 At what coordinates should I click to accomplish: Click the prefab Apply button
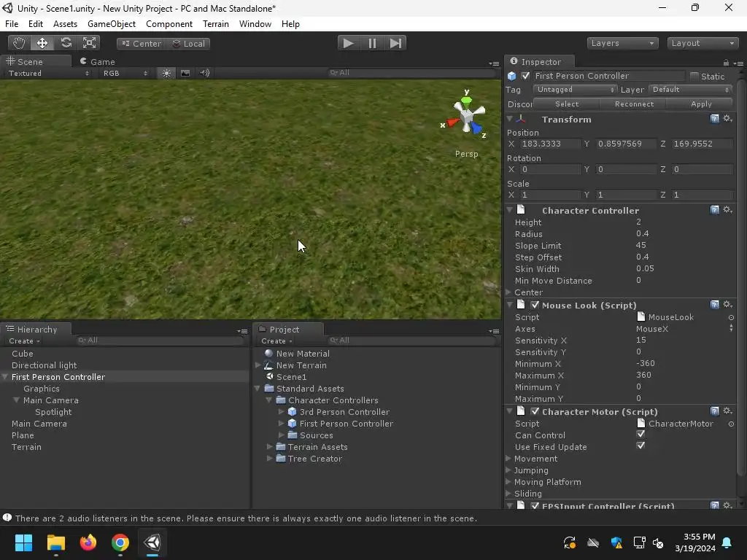700,104
